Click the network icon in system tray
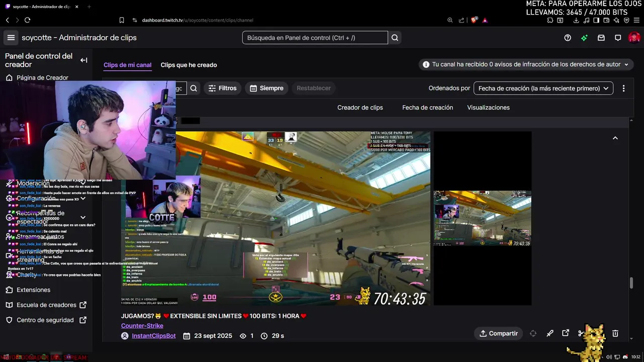 click(x=617, y=357)
